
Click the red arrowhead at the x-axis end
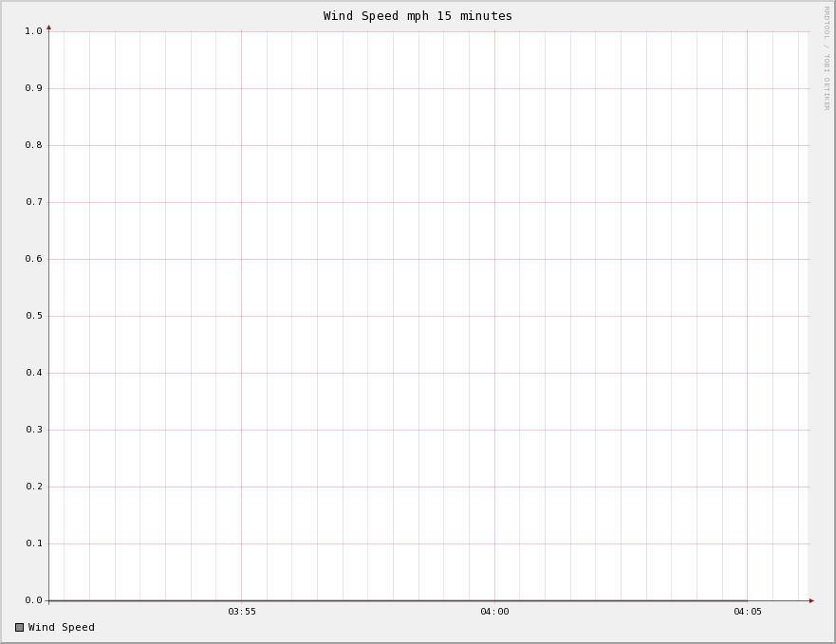(x=811, y=600)
